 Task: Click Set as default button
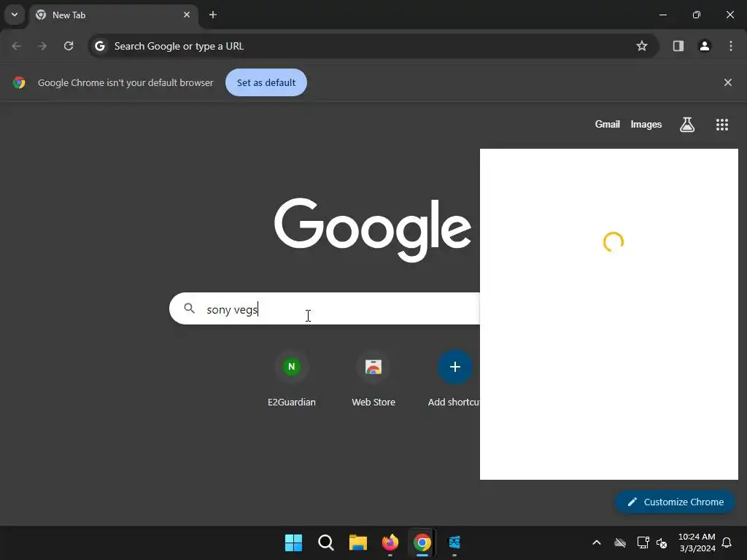[x=266, y=82]
